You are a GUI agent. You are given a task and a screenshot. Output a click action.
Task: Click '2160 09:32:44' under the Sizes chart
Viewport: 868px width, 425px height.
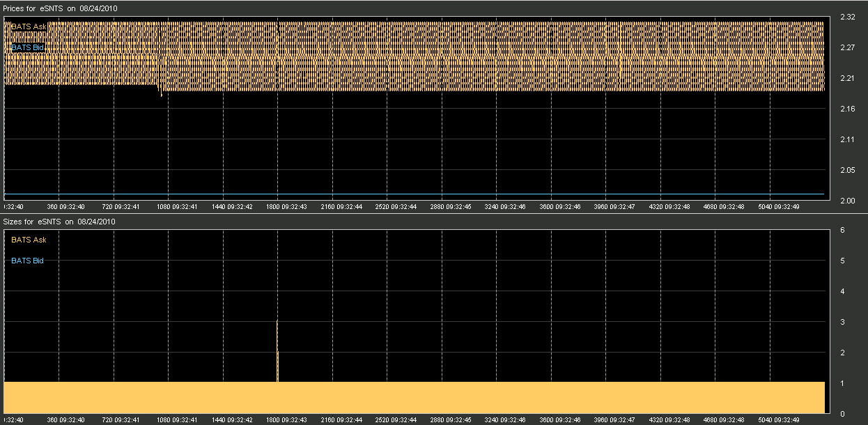click(341, 420)
